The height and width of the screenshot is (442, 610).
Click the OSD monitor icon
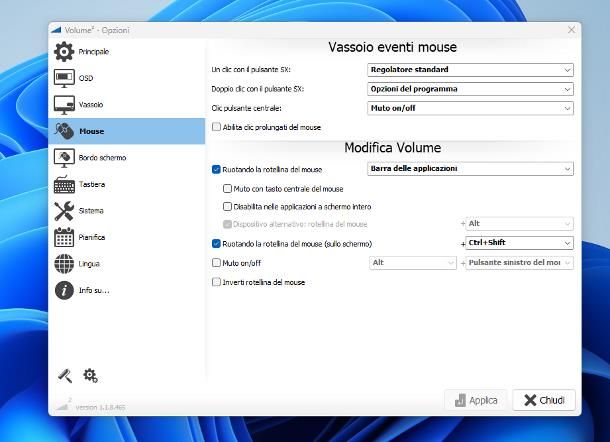click(x=64, y=78)
